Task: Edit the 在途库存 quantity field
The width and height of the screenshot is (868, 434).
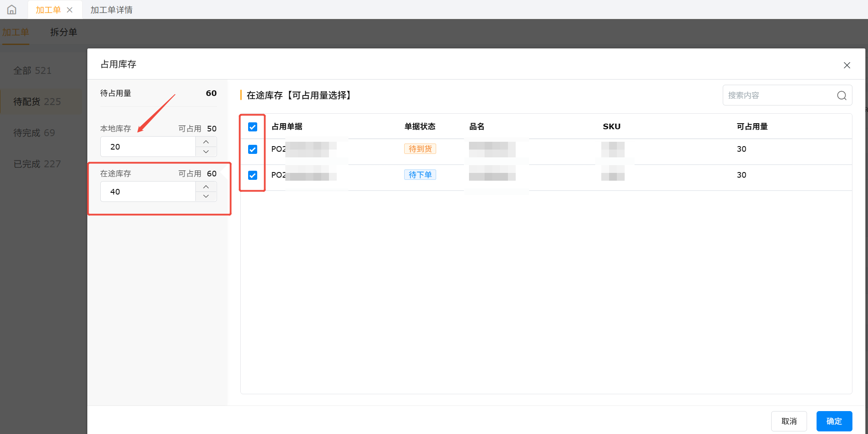Action: point(148,191)
